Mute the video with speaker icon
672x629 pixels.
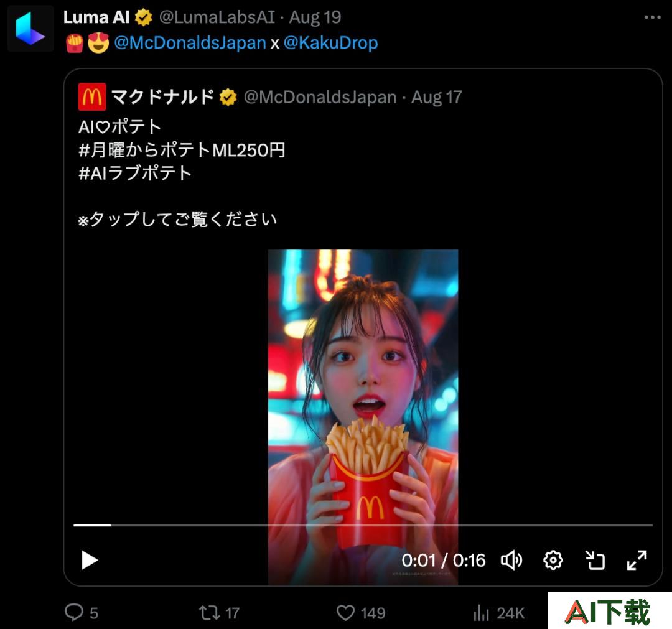coord(511,560)
